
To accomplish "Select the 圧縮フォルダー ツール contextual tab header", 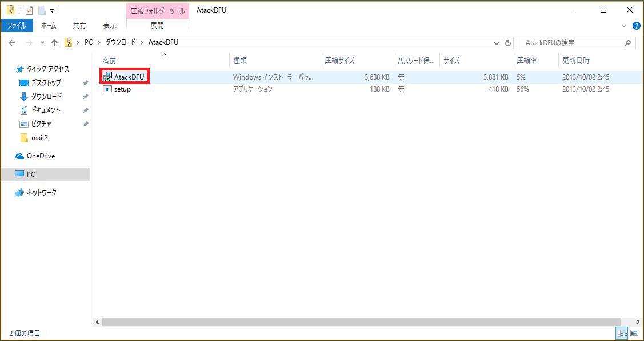I will (157, 11).
